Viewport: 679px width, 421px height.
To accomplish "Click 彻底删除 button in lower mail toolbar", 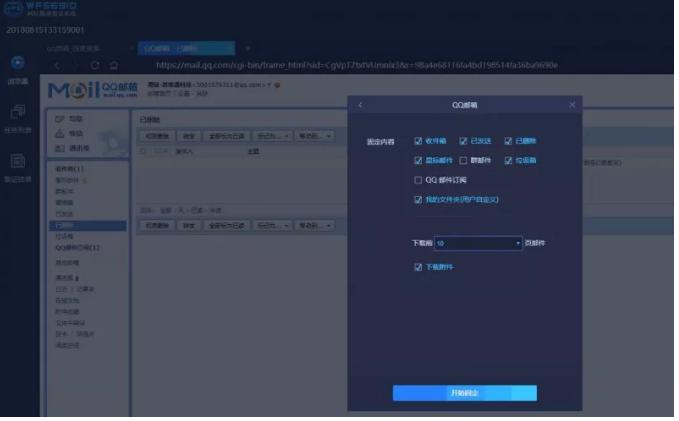I will [157, 226].
